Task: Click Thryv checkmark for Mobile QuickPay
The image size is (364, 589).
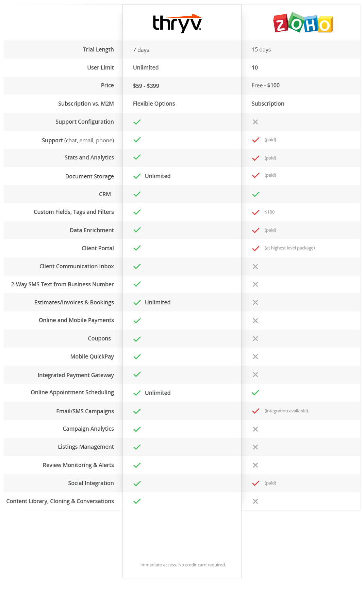Action: (137, 357)
